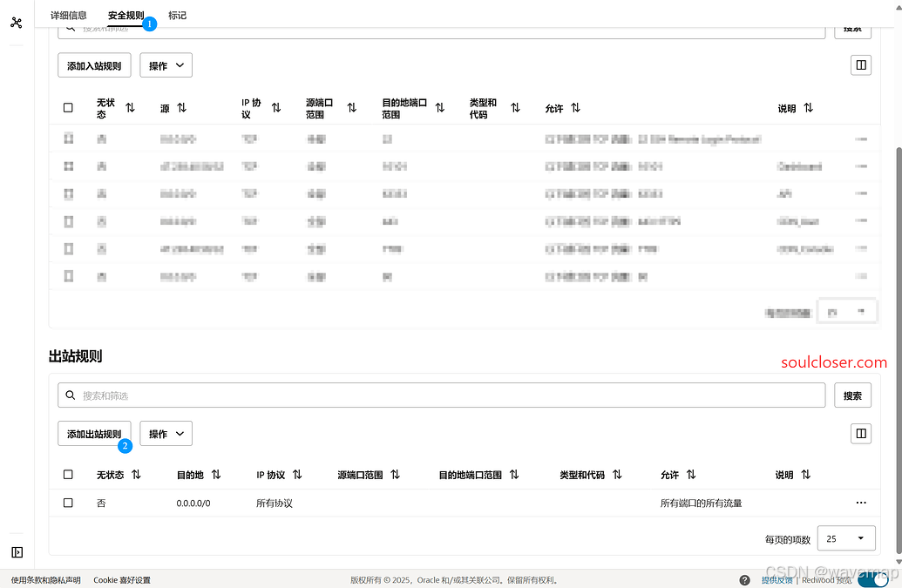Click the column layout icon for ingress rules

(860, 65)
